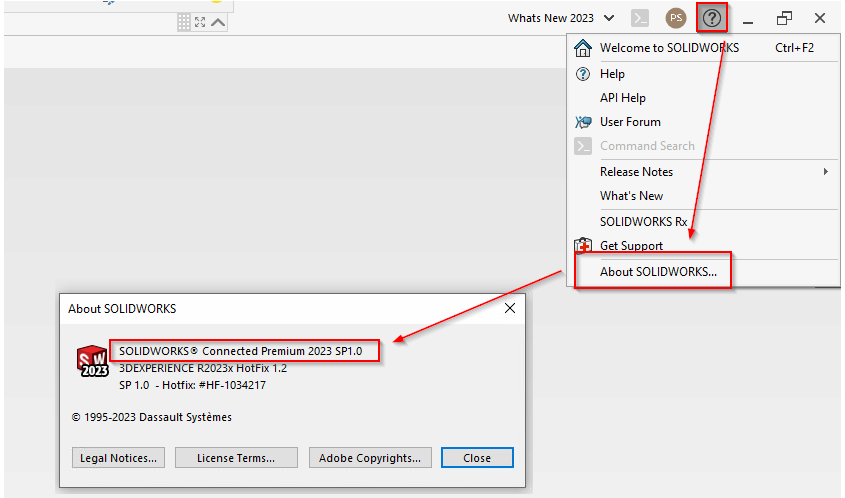The image size is (845, 498).
Task: Open the Command Search prompt icon in title bar
Action: click(640, 18)
